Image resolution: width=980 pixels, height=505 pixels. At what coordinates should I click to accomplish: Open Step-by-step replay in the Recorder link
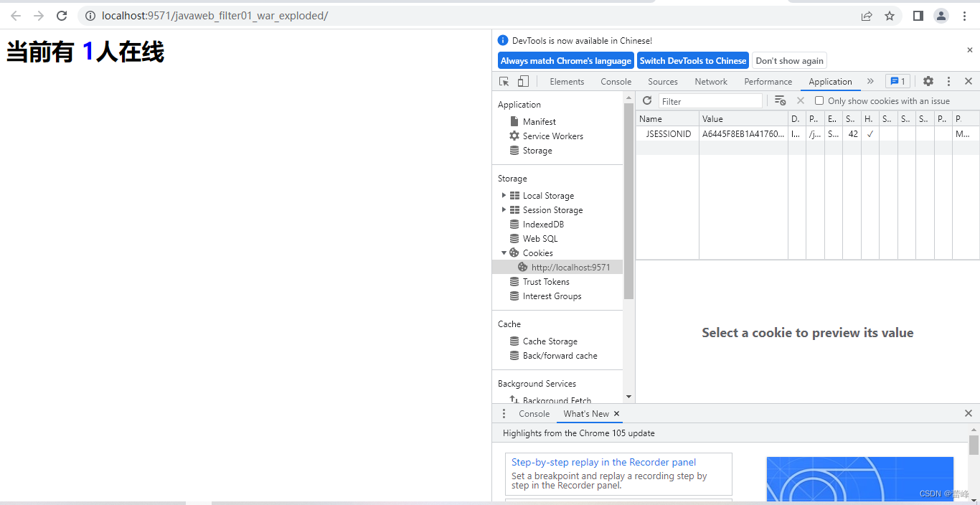click(604, 463)
